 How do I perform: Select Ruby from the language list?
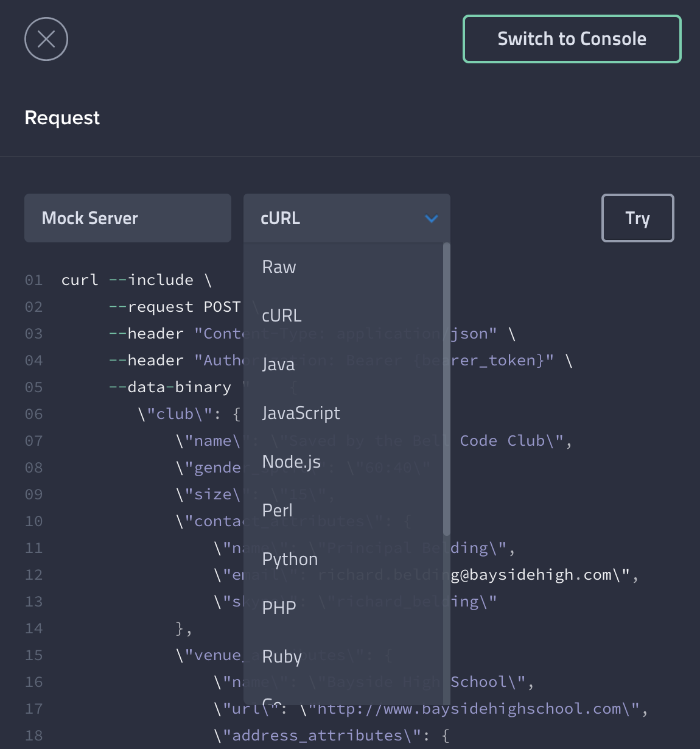pyautogui.click(x=282, y=656)
